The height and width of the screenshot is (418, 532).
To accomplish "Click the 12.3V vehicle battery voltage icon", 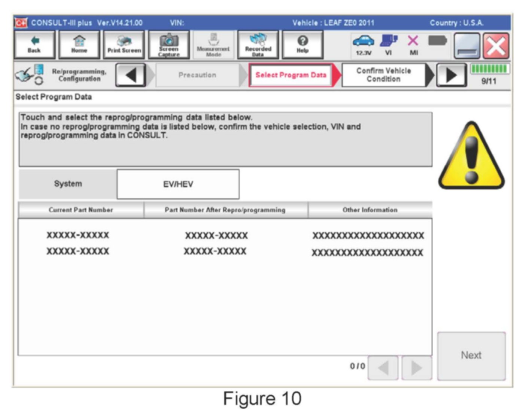I will [363, 45].
